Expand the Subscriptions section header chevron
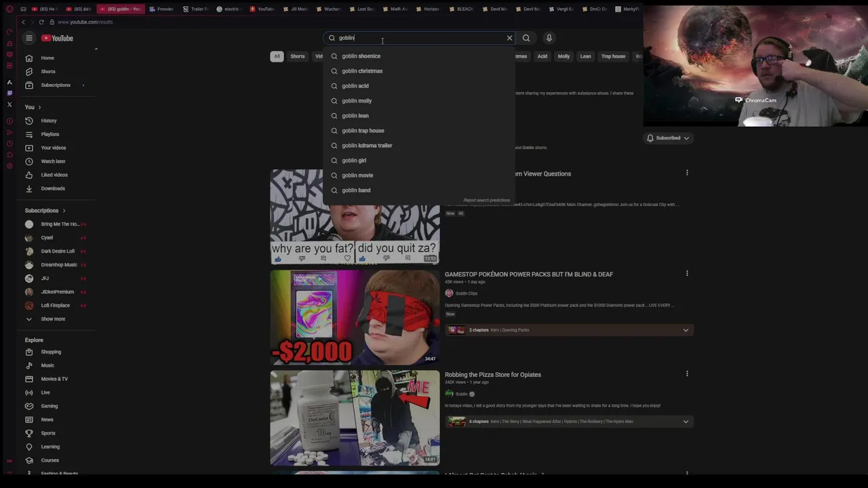The height and width of the screenshot is (488, 868). [x=64, y=211]
